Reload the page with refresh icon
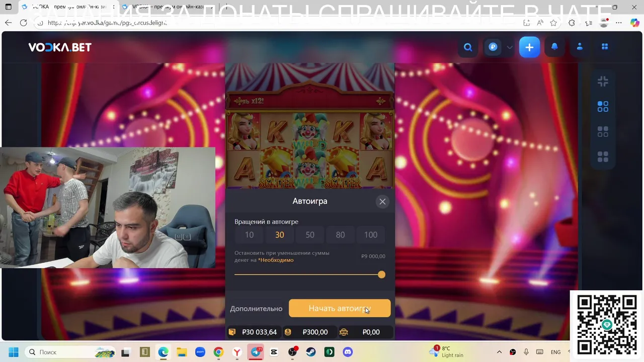 [23, 23]
